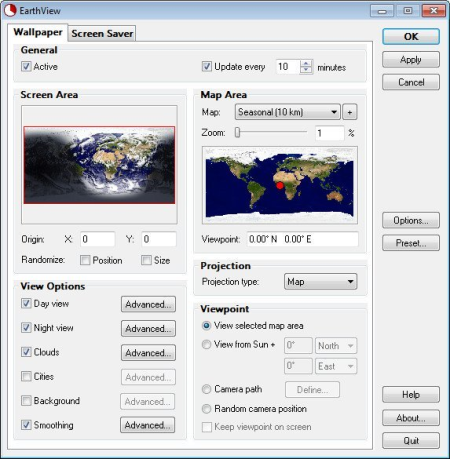Select the Wallpaper tab
This screenshot has height=459, width=450.
pos(38,32)
